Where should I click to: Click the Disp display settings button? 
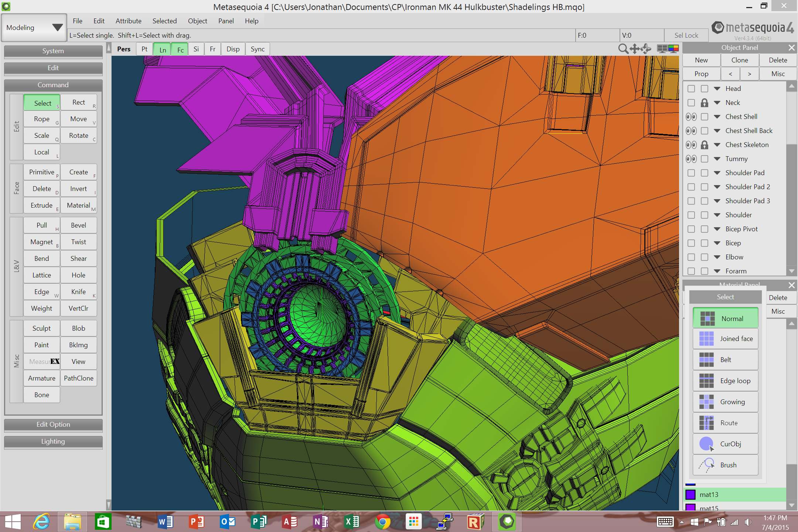(x=233, y=49)
